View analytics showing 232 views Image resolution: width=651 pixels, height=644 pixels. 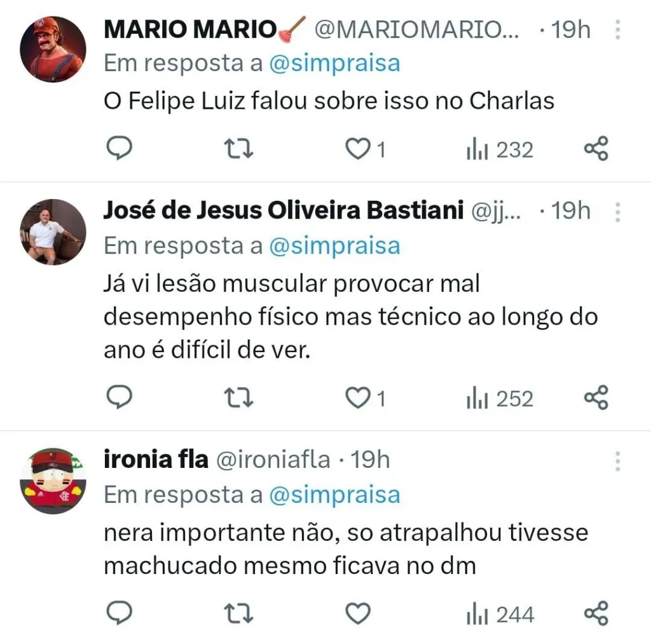click(x=500, y=150)
